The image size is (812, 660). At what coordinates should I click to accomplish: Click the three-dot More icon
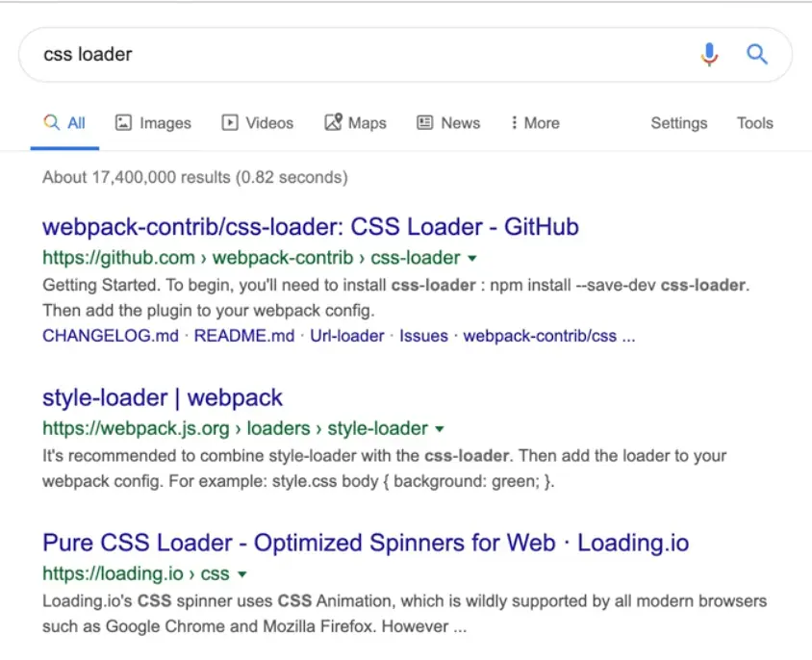[515, 123]
